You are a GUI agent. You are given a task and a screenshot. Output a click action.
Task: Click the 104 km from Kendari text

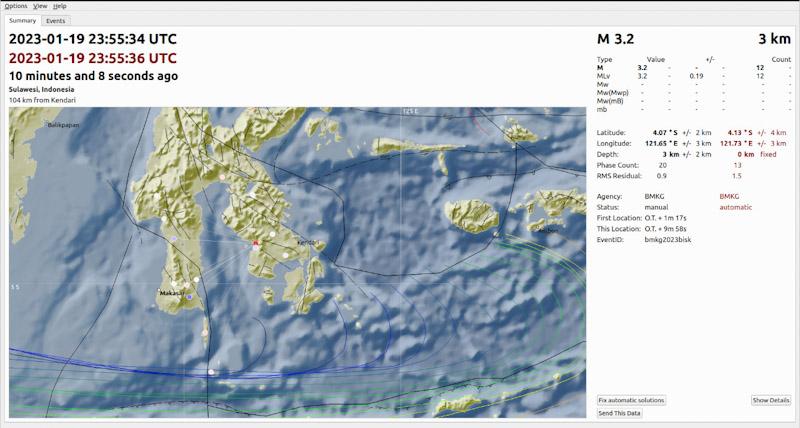pyautogui.click(x=42, y=100)
